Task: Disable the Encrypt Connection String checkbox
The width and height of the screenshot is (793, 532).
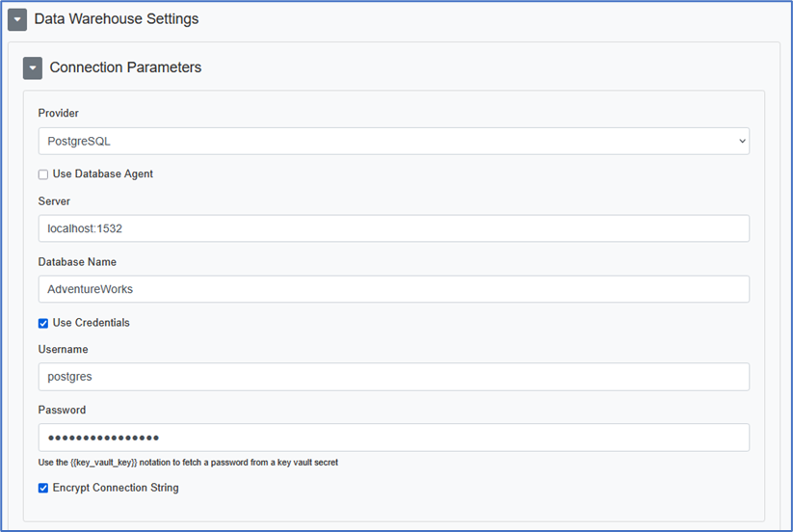Action: pos(43,489)
